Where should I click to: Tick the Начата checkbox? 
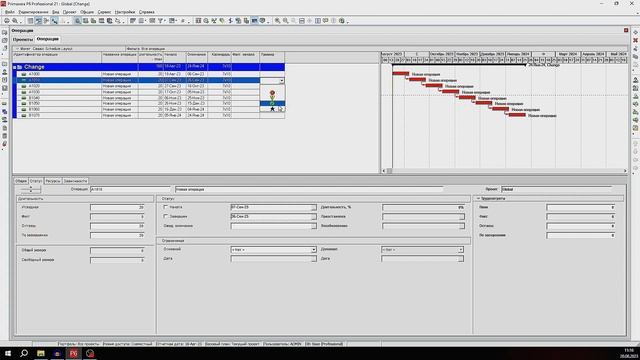[166, 207]
